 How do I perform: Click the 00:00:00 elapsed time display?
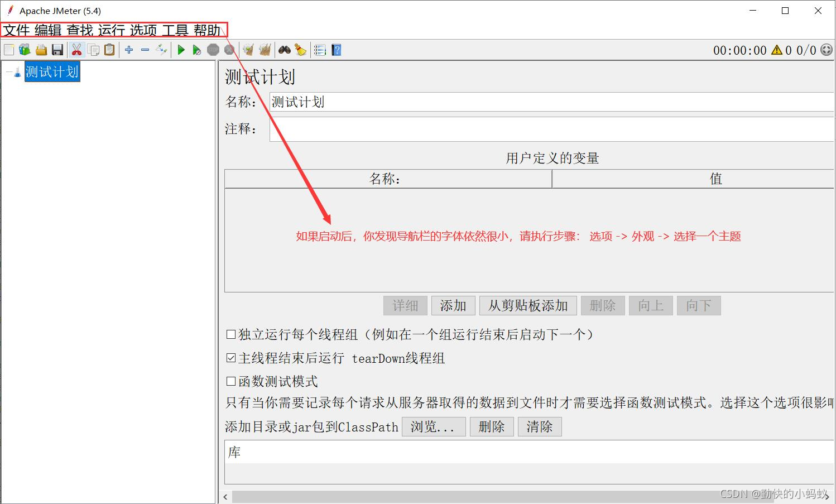(x=740, y=50)
